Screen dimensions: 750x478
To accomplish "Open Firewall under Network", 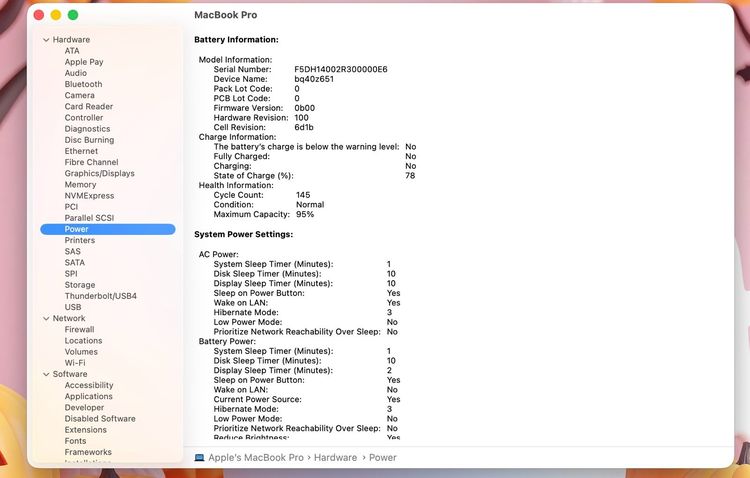I will click(x=79, y=330).
